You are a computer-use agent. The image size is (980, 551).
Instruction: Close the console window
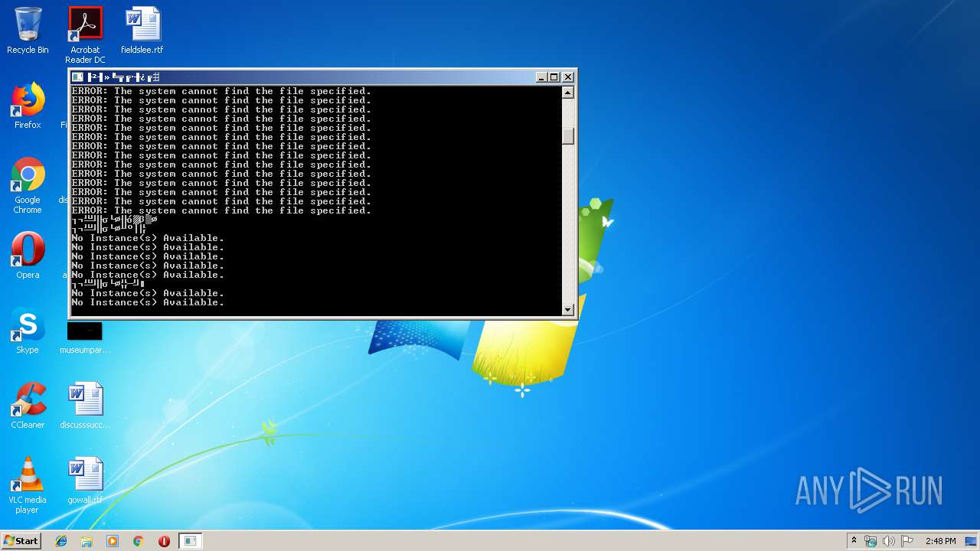click(x=568, y=77)
